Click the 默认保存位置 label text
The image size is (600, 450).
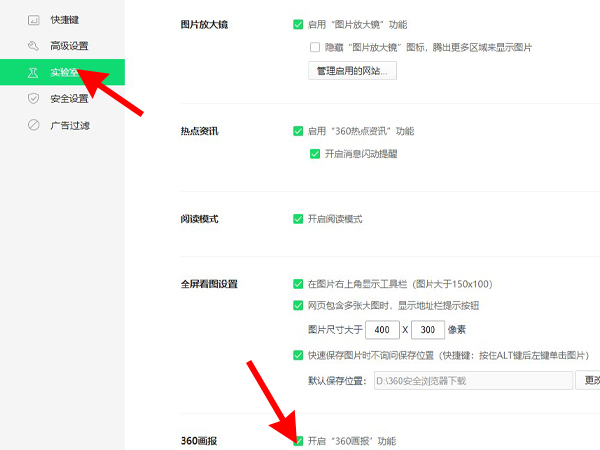(x=337, y=381)
